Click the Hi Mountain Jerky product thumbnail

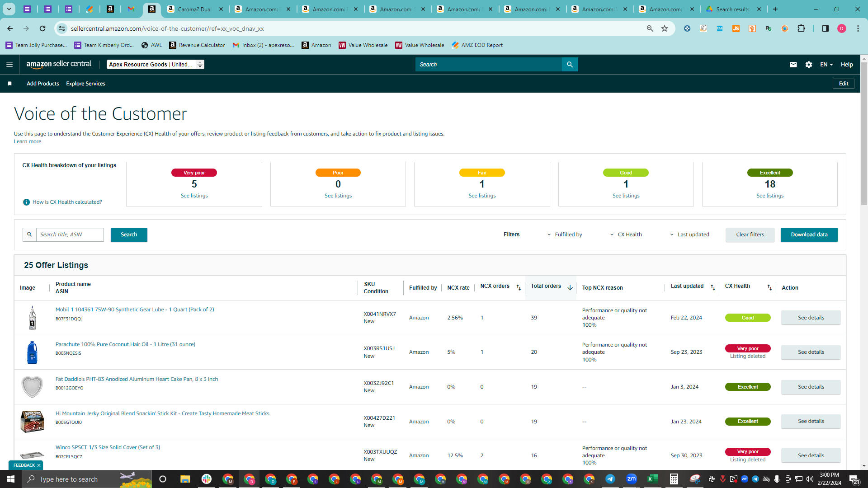[32, 422]
